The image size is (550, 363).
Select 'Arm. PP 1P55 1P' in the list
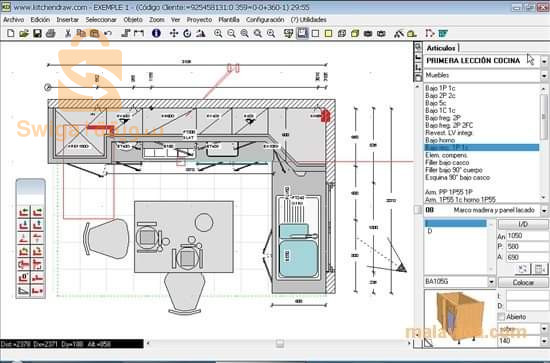449,192
